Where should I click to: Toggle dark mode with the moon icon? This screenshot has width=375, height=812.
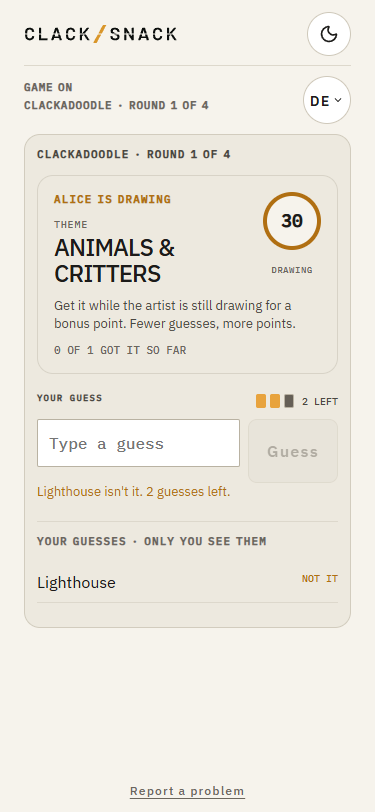329,34
